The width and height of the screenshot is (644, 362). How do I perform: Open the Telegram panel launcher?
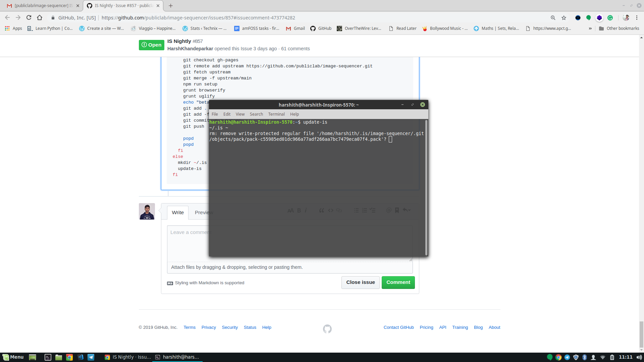point(91,357)
